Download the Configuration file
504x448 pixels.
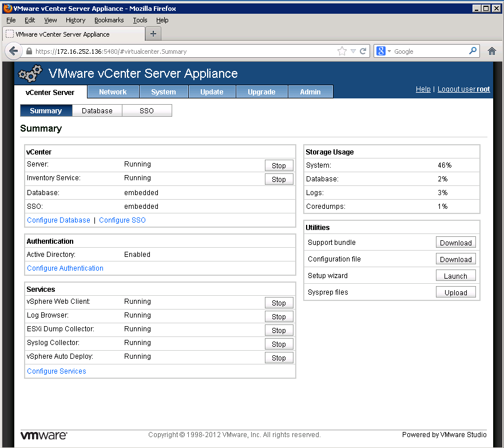(x=456, y=259)
